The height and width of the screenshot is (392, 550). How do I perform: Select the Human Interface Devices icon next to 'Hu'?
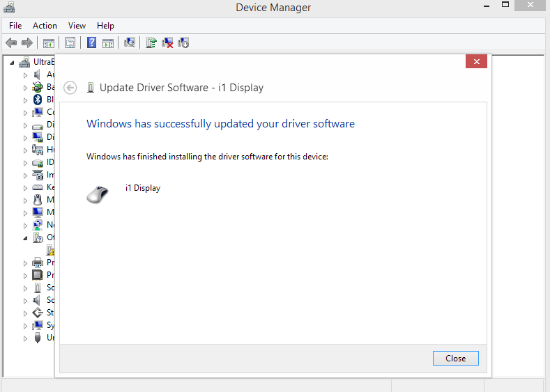38,150
